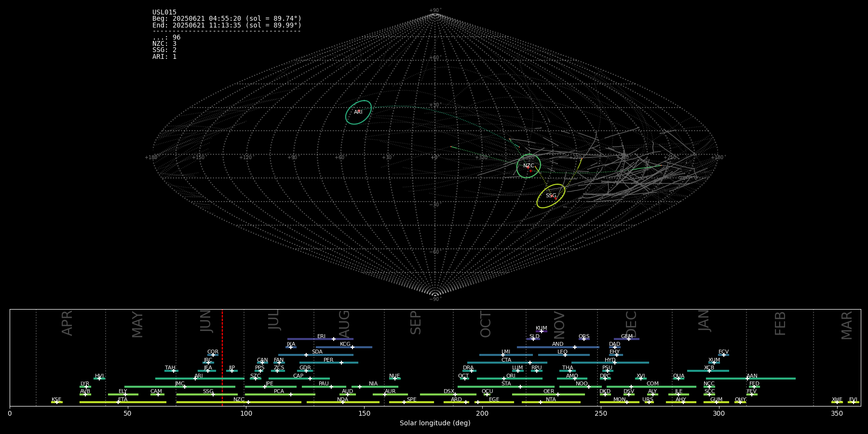Click the KCG shower label in timeline

[345, 344]
